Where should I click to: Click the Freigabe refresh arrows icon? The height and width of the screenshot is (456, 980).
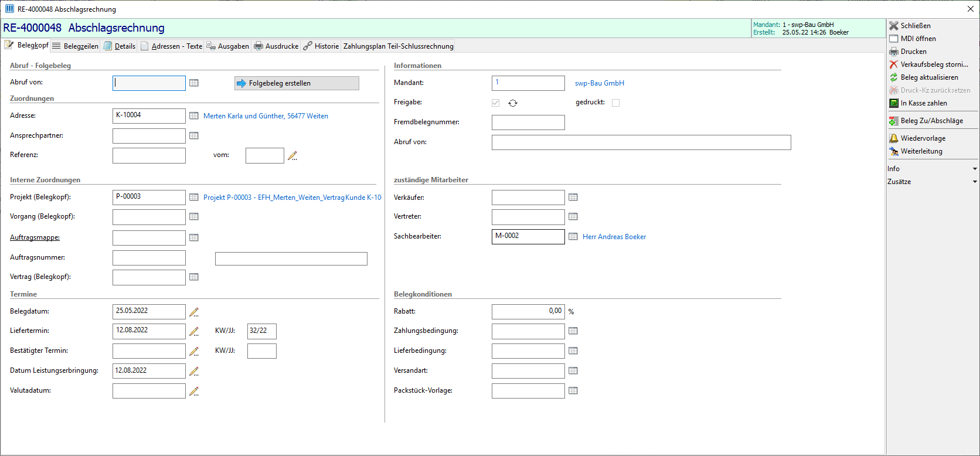click(513, 103)
